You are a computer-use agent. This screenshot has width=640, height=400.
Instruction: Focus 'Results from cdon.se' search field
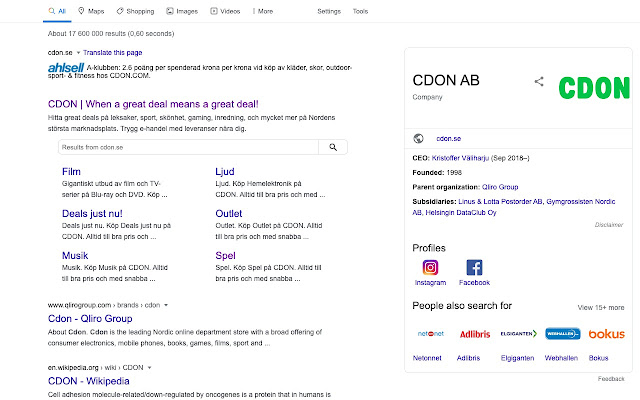point(188,147)
